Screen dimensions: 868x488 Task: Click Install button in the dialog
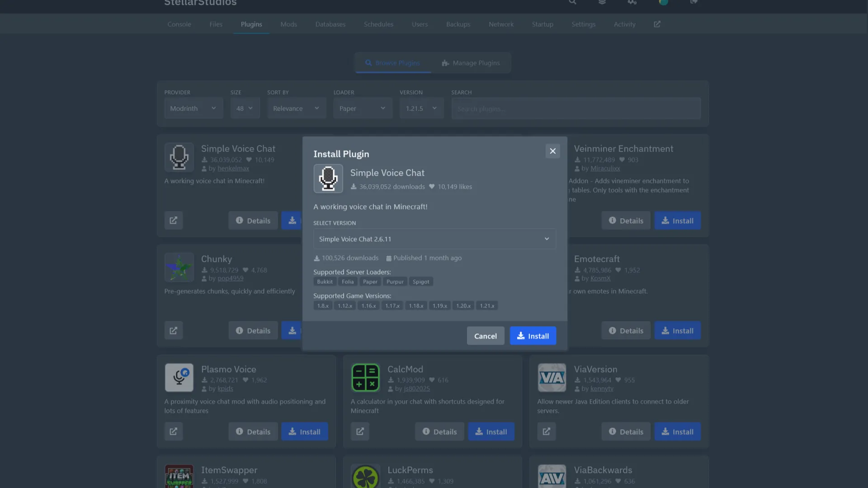point(533,336)
